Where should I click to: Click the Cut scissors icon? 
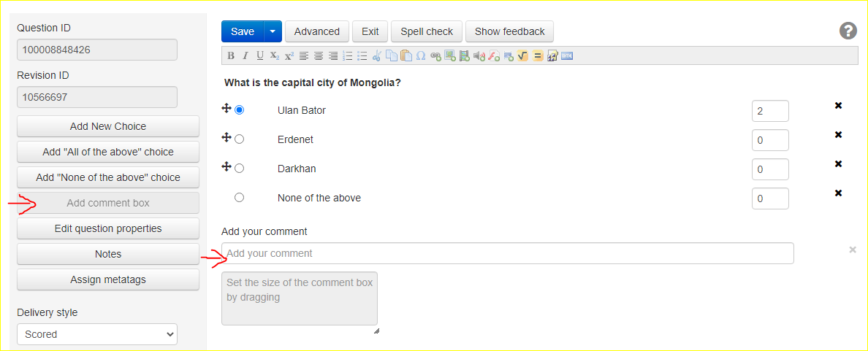click(x=377, y=56)
